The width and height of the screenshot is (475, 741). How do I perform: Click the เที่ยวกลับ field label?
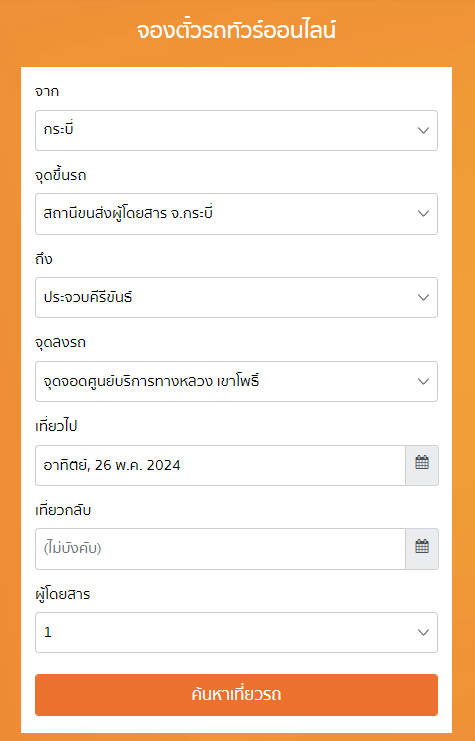pos(63,510)
